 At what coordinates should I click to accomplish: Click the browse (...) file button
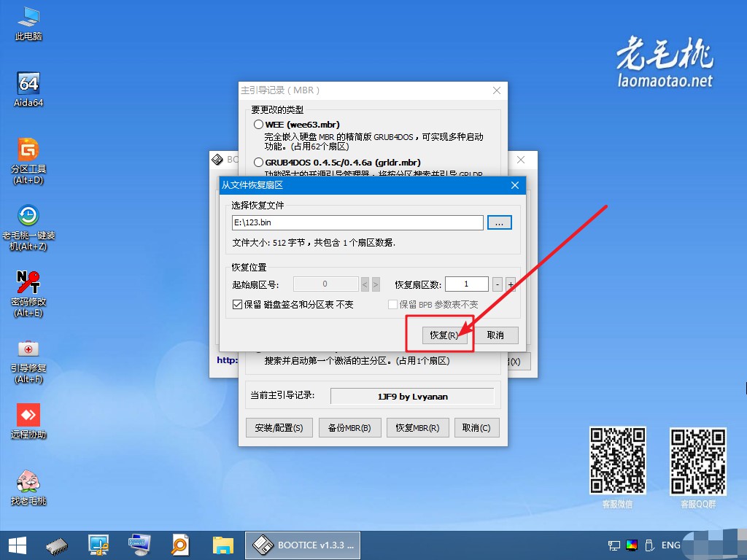[499, 222]
